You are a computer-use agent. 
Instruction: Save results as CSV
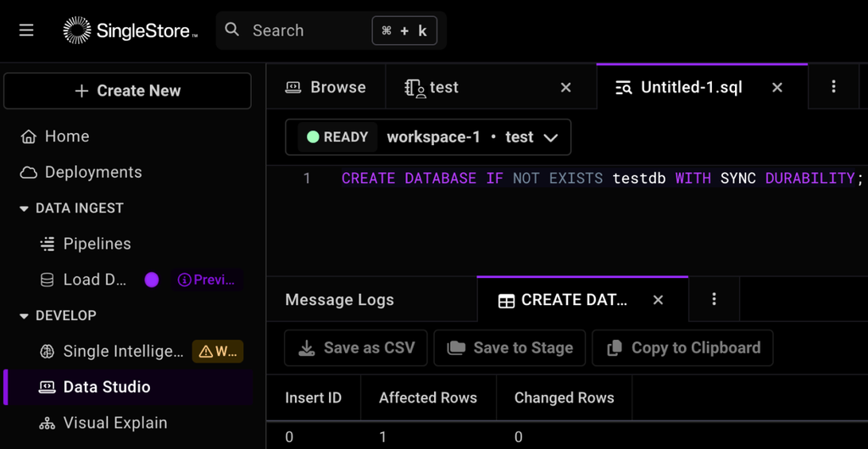coord(356,348)
